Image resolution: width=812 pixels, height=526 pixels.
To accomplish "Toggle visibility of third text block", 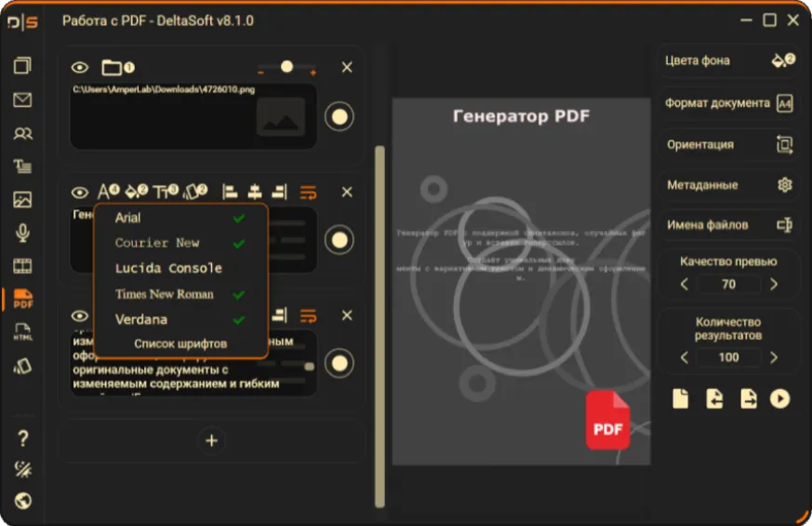I will coord(80,316).
